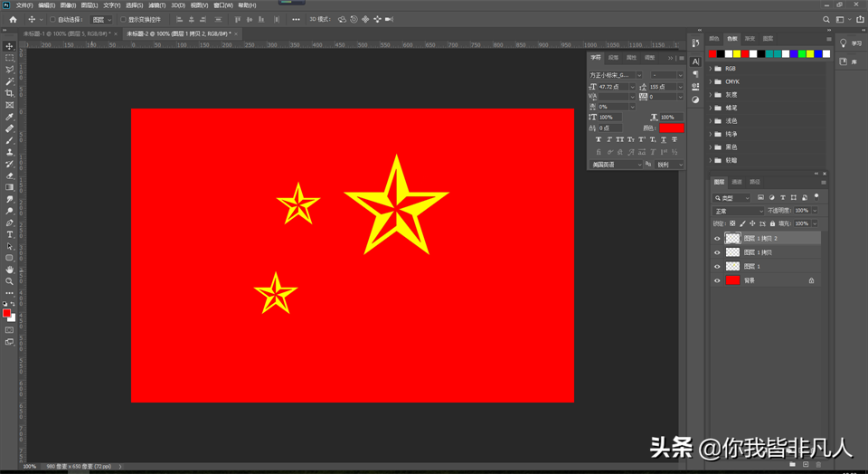This screenshot has width=868, height=474.
Task: Open the blend mode dropdown 正常
Action: pos(738,211)
